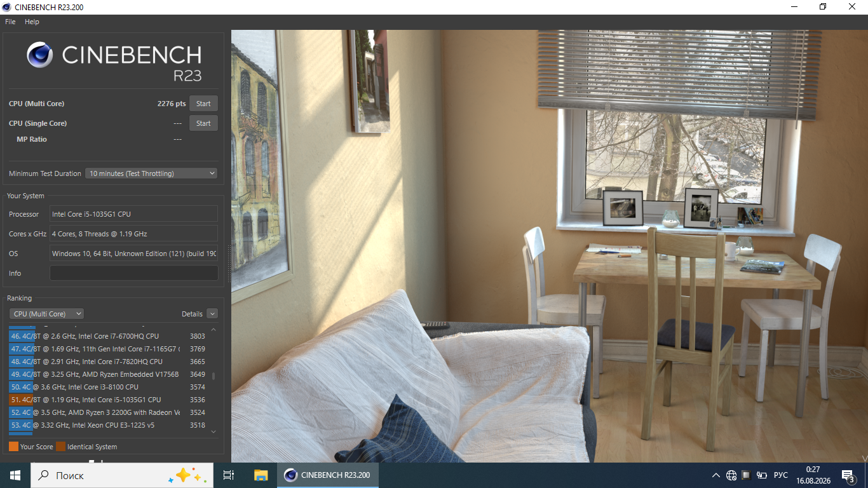Image resolution: width=868 pixels, height=488 pixels.
Task: Expand the ranking Details chevron
Action: [212, 314]
